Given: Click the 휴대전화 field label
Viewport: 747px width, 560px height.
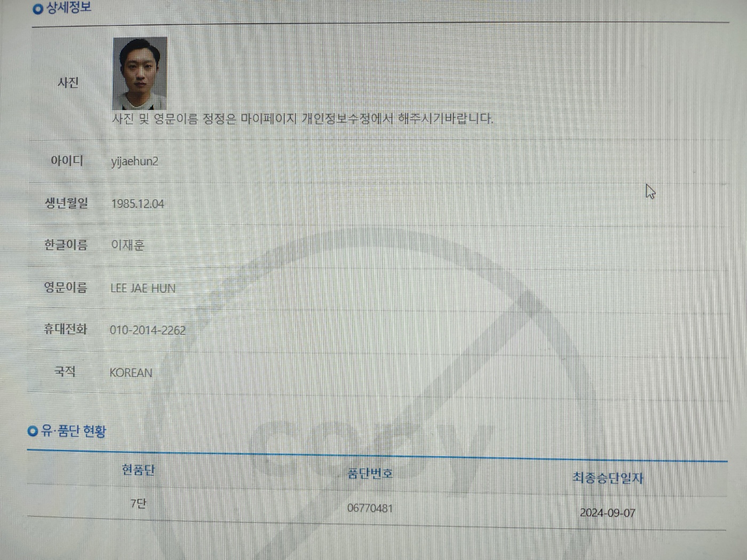Looking at the screenshot, I should (65, 329).
